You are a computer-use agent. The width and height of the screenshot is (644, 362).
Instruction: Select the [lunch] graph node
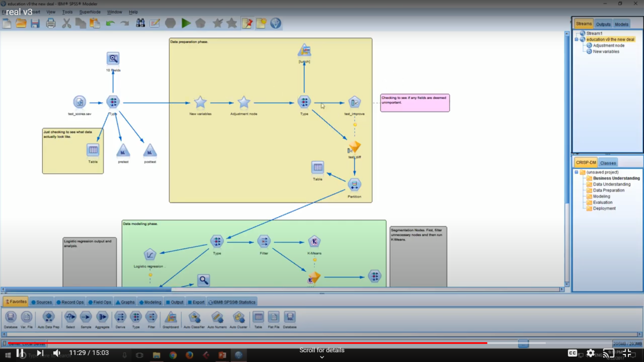tap(304, 50)
